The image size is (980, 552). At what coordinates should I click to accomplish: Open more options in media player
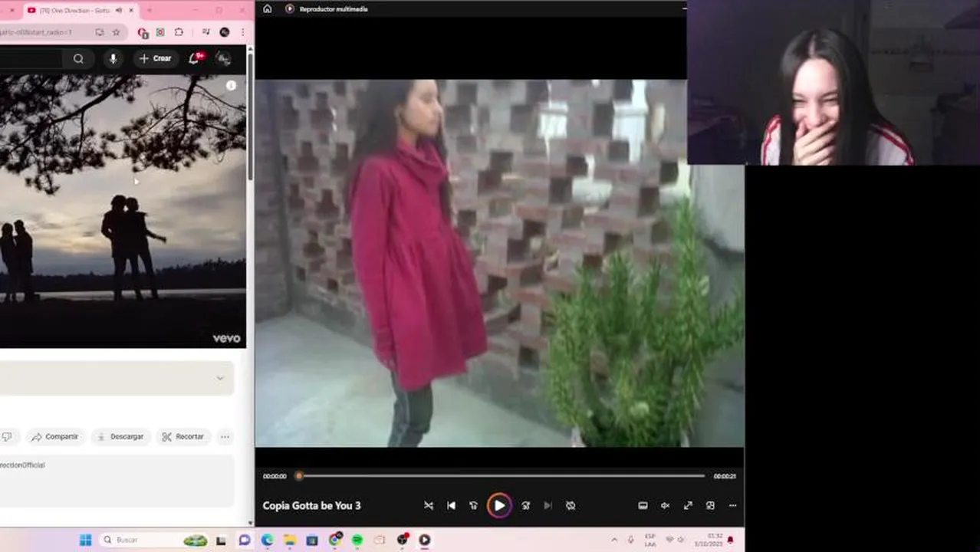(732, 505)
